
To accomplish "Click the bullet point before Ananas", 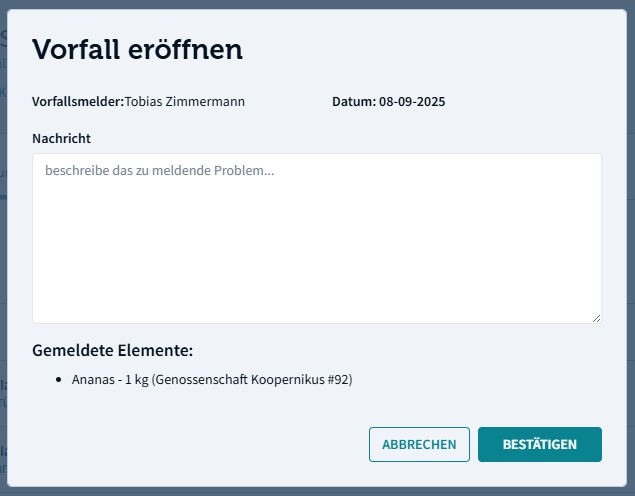I will 61,381.
